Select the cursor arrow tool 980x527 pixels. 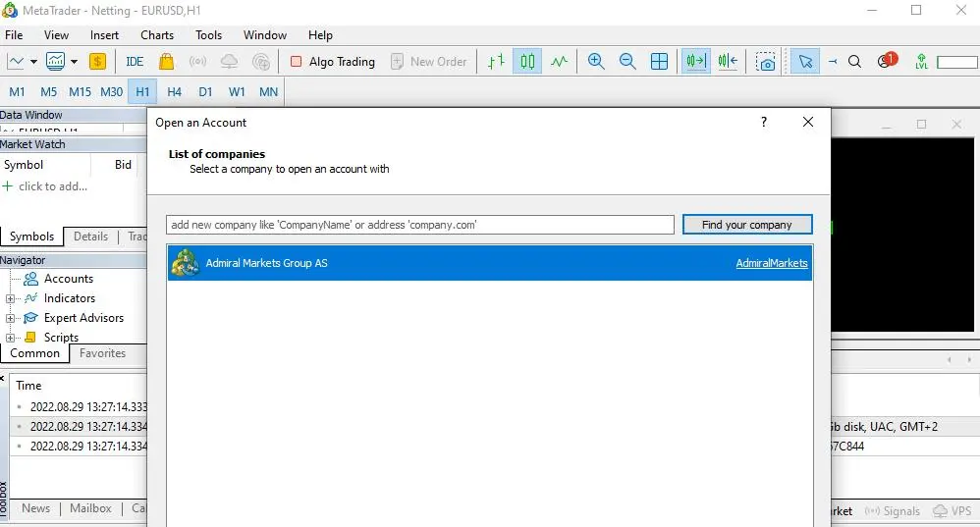point(805,61)
